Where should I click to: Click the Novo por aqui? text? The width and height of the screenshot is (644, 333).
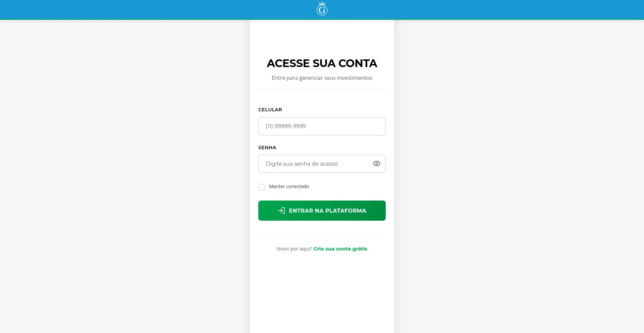294,249
